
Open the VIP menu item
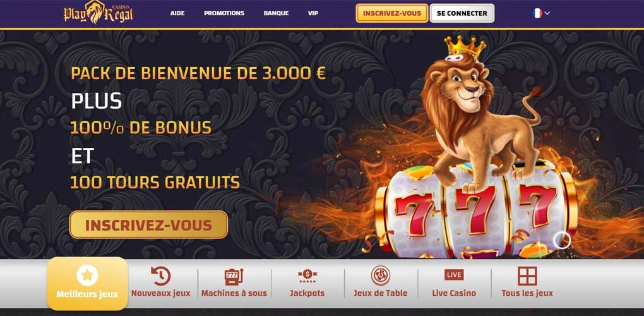(313, 13)
